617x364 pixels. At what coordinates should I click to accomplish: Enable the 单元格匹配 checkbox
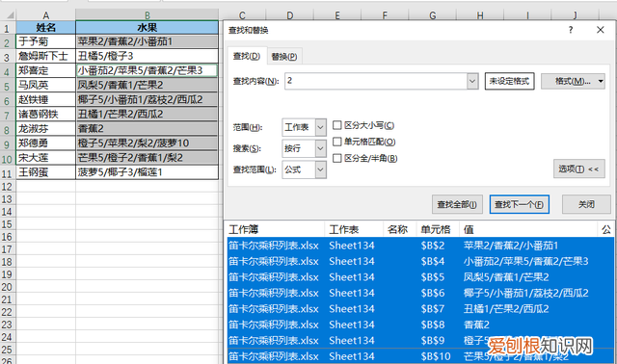[336, 142]
